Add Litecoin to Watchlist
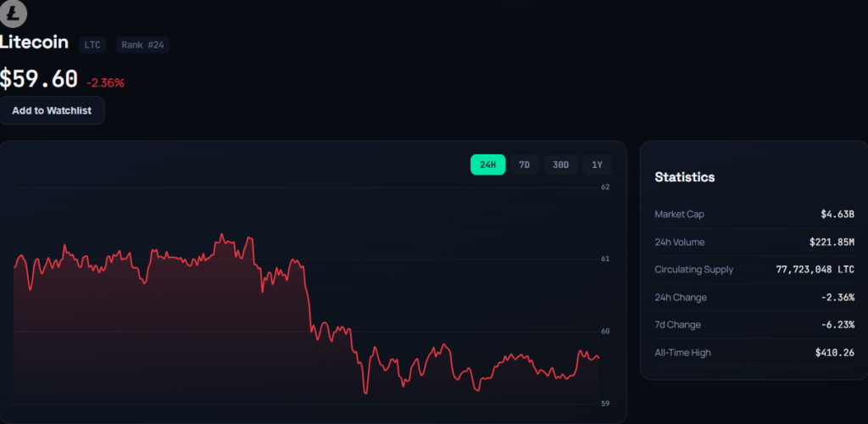The width and height of the screenshot is (868, 424). [52, 110]
